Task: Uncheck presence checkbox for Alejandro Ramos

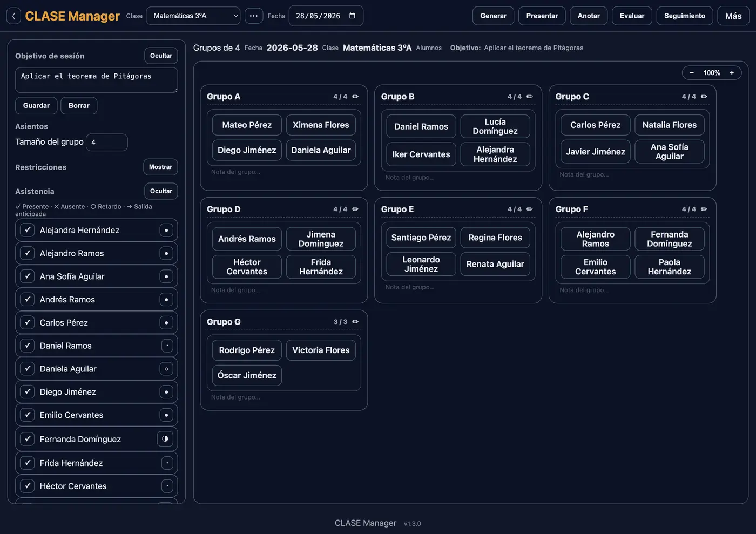Action: pos(28,254)
